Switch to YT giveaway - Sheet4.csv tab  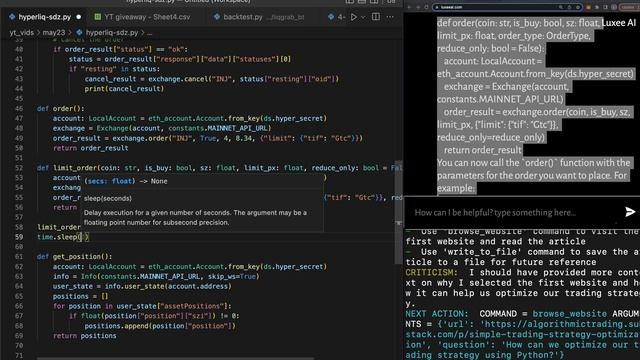click(147, 17)
